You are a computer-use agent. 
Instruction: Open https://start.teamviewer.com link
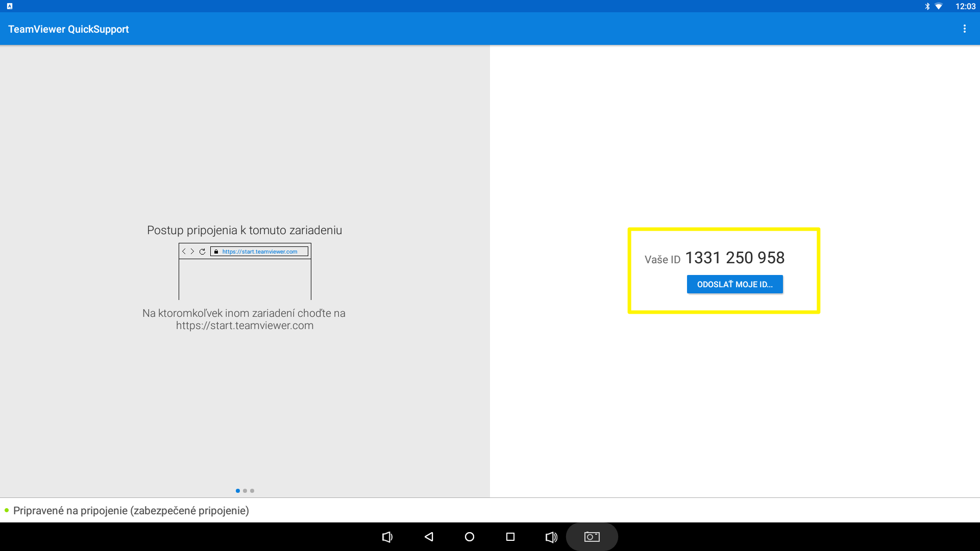coord(260,251)
